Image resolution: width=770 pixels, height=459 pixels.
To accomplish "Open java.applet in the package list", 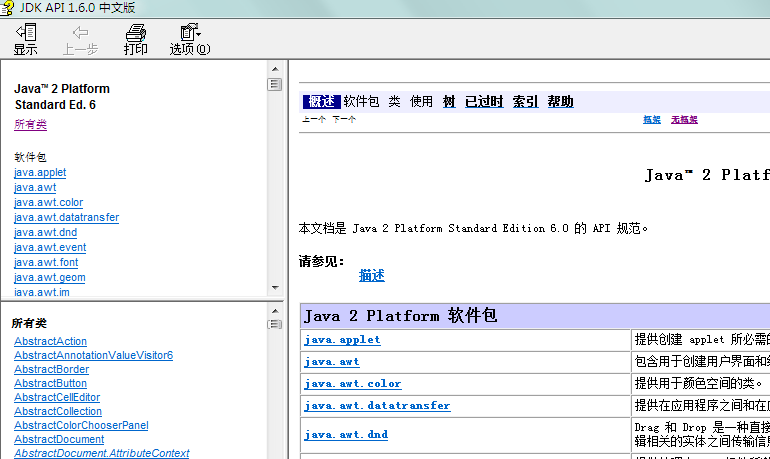I will (x=40, y=173).
